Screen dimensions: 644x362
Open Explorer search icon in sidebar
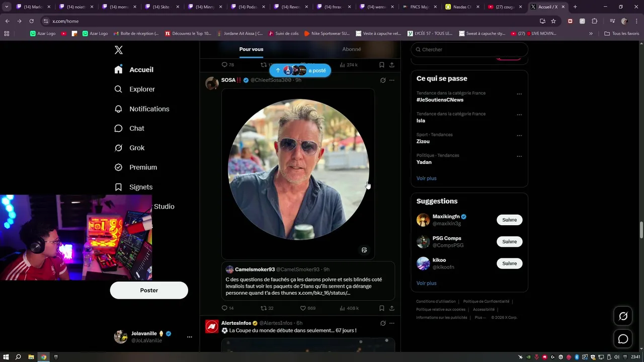point(118,89)
